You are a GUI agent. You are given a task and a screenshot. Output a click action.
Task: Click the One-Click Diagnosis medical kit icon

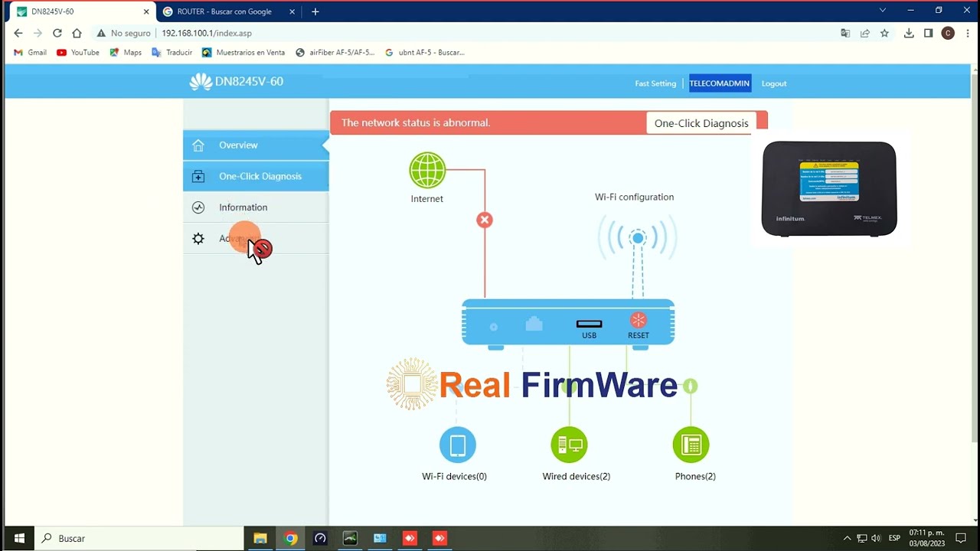tap(198, 176)
